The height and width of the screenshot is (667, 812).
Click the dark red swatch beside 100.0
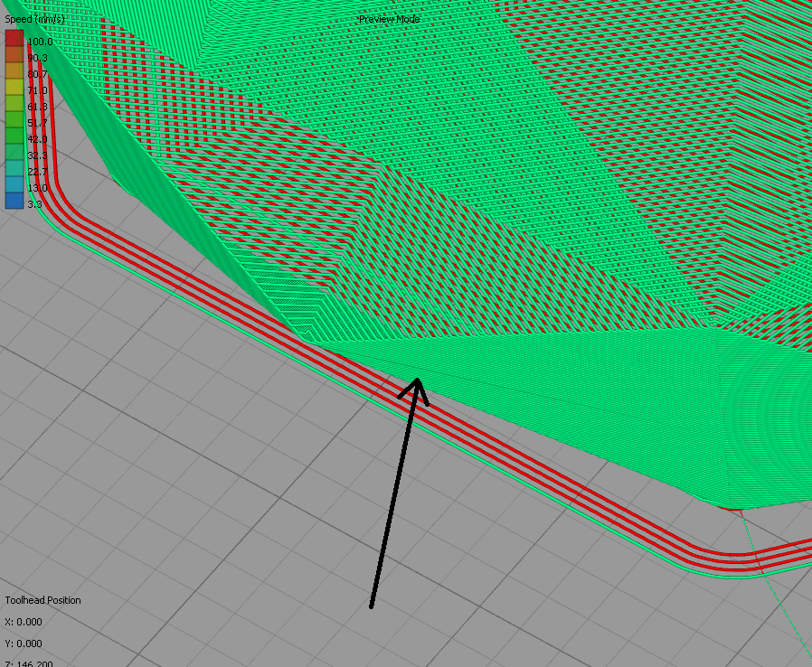[14, 40]
